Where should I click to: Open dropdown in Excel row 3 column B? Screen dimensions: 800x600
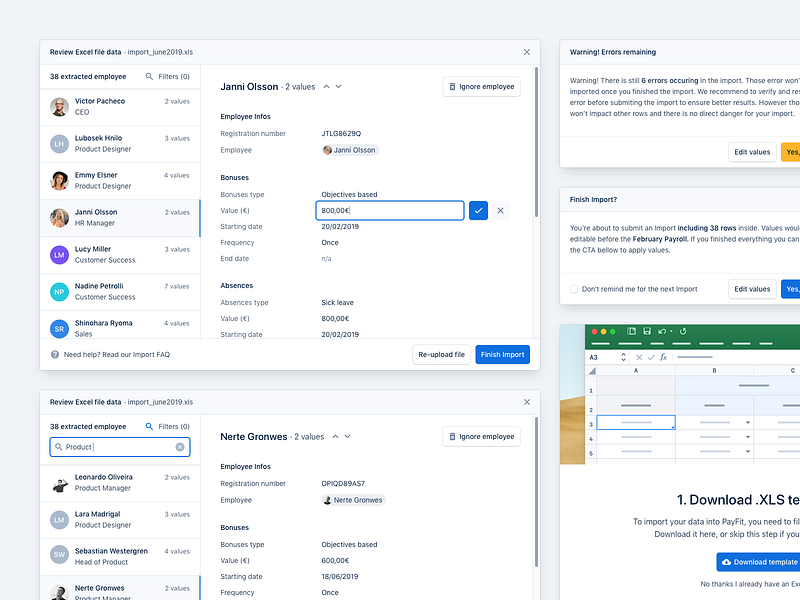(748, 422)
